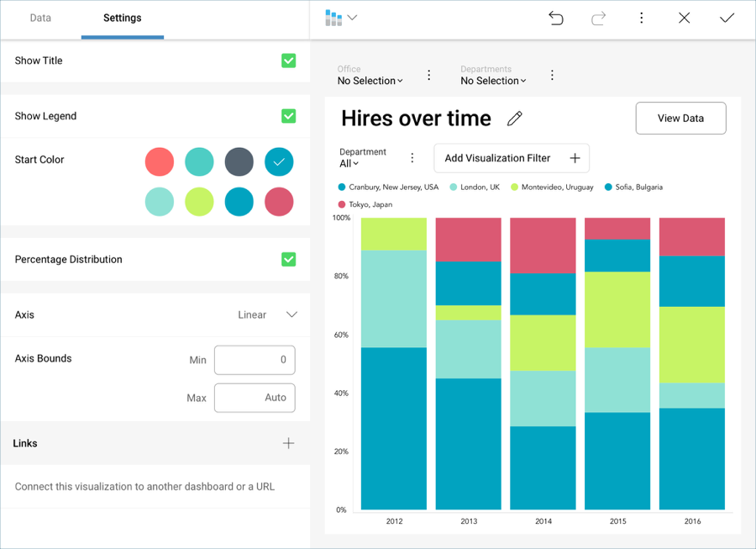Click the Axis Bounds Max field
The height and width of the screenshot is (549, 756).
coord(255,398)
